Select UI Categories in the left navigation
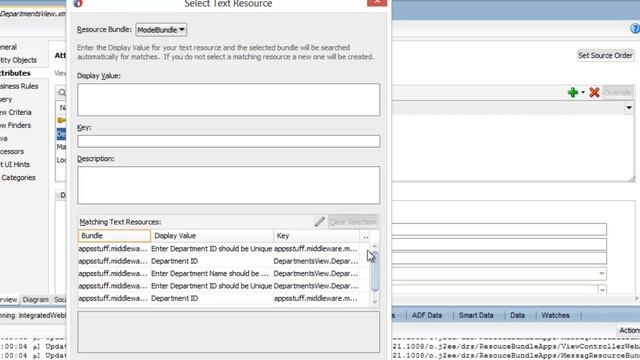Viewport: 640px width, 360px height. (18, 178)
